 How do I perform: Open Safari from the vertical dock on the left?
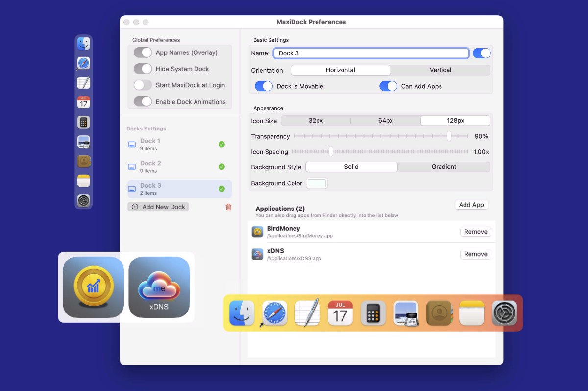(83, 63)
